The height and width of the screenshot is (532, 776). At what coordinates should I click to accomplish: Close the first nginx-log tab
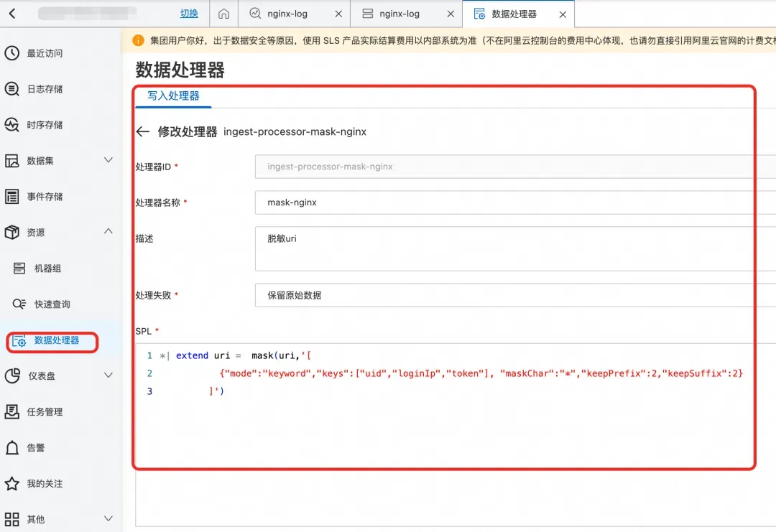tap(338, 14)
